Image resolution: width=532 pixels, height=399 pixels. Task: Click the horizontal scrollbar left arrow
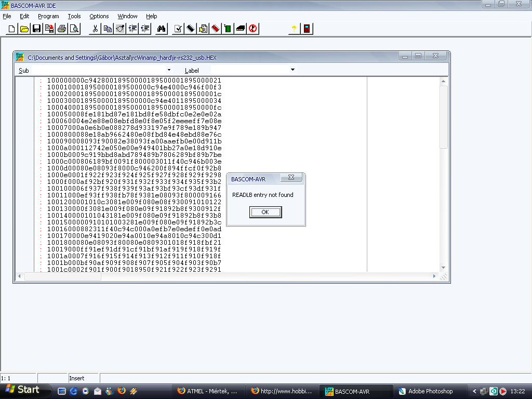19,276
